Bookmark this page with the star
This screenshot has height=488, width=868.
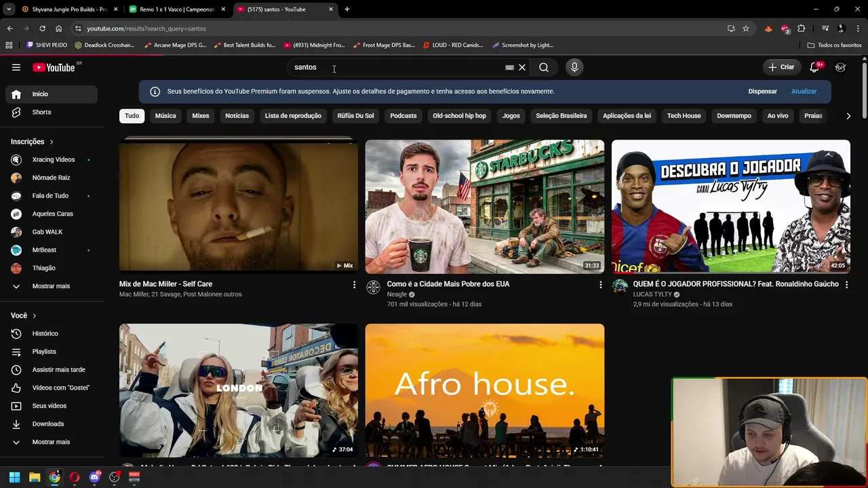pos(746,28)
